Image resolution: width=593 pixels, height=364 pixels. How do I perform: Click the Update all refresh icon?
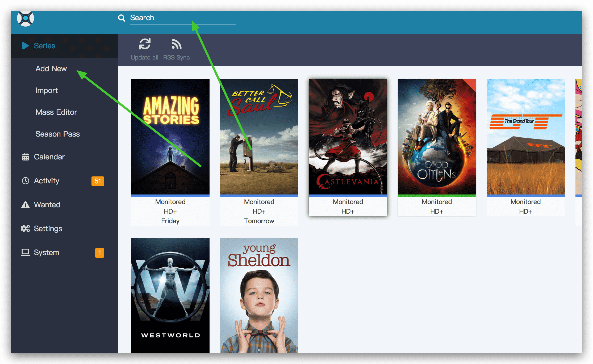(145, 44)
